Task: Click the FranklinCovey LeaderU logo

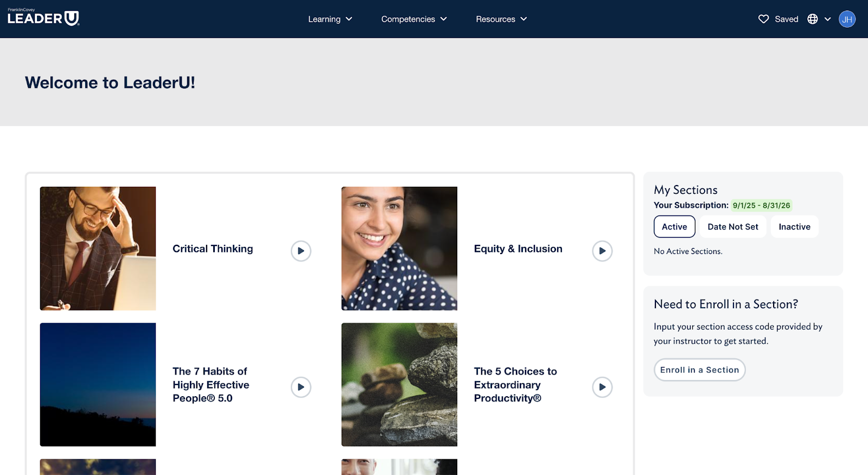Action: 43,18
